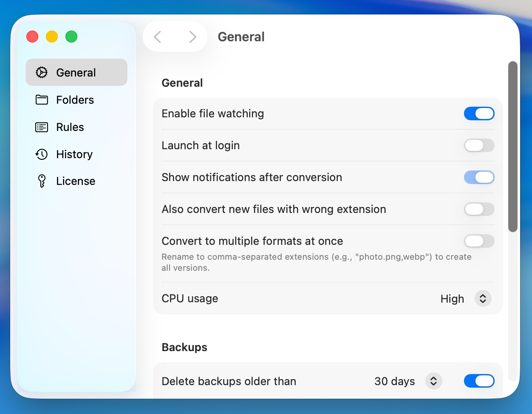Open the Folders section label
532x414 pixels.
[x=75, y=100]
